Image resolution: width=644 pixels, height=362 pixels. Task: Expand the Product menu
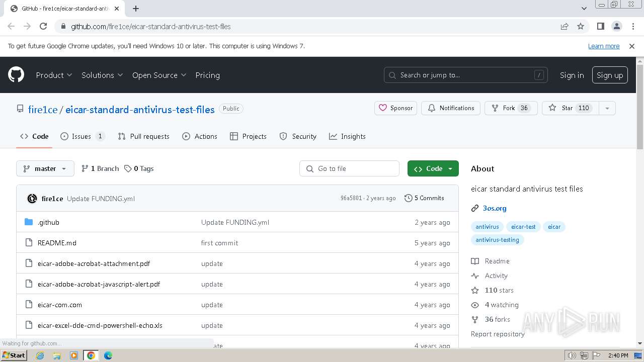pyautogui.click(x=54, y=75)
